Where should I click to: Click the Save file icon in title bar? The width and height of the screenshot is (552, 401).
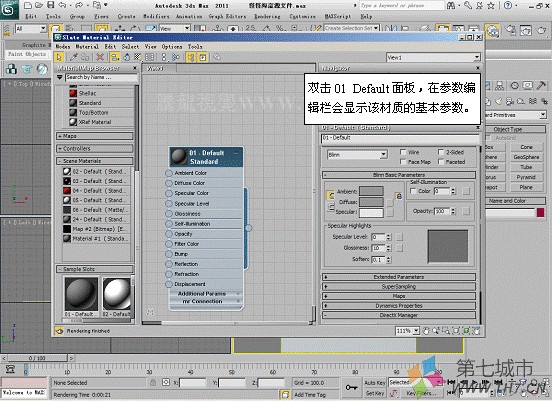click(51, 5)
